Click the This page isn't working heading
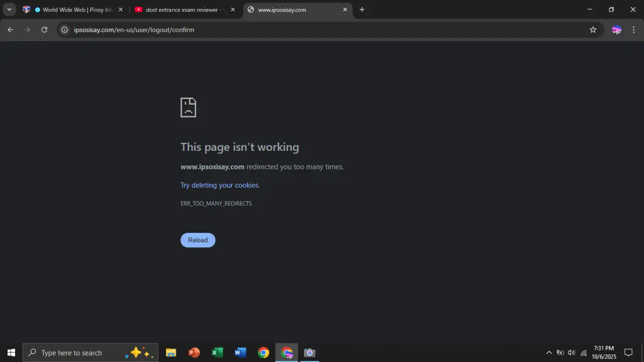644x362 pixels. pos(239,147)
